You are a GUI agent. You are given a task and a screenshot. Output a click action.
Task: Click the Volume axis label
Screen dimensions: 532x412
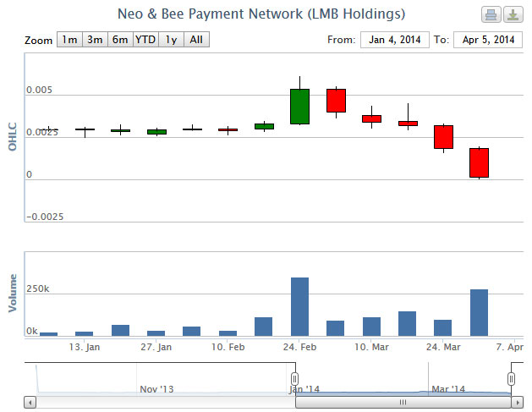point(13,294)
